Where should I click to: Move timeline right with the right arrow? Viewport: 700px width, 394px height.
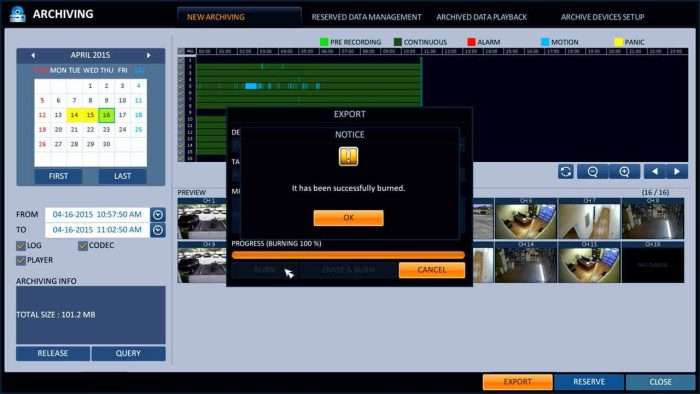pyautogui.click(x=677, y=171)
